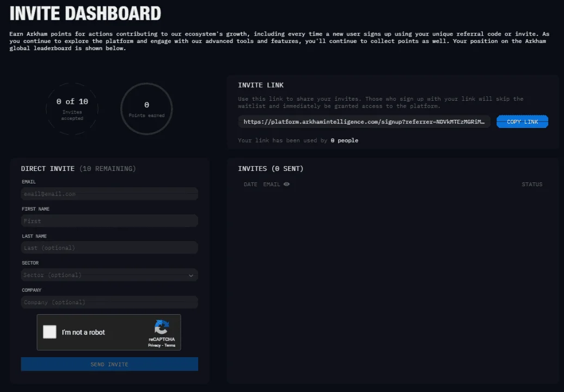The width and height of the screenshot is (564, 392).
Task: Open the reCAPTCHA Privacy link
Action: click(x=154, y=345)
